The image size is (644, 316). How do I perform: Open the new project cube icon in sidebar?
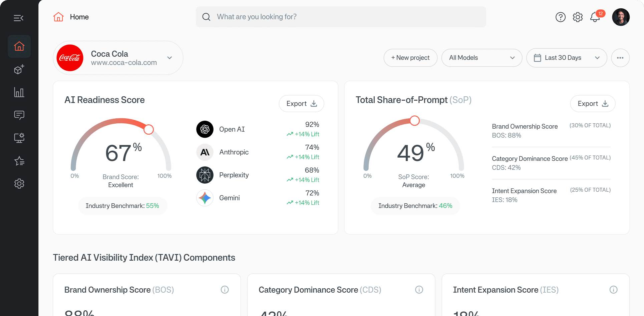[19, 69]
